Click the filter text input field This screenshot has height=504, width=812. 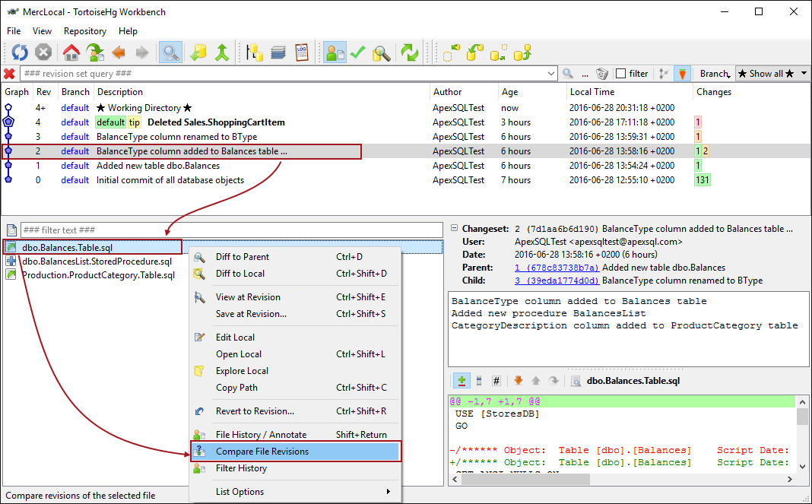coord(231,230)
